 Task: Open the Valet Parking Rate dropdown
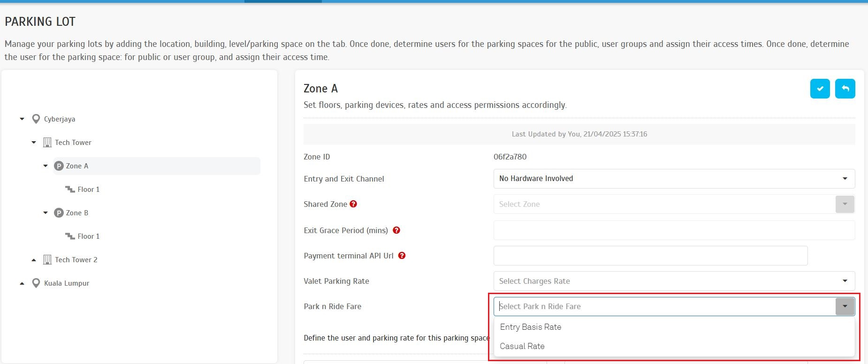[x=674, y=281]
